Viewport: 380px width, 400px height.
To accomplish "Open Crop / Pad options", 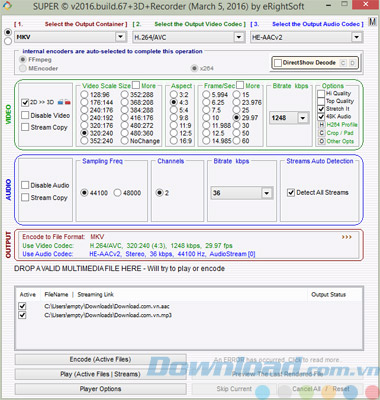I will click(x=340, y=133).
